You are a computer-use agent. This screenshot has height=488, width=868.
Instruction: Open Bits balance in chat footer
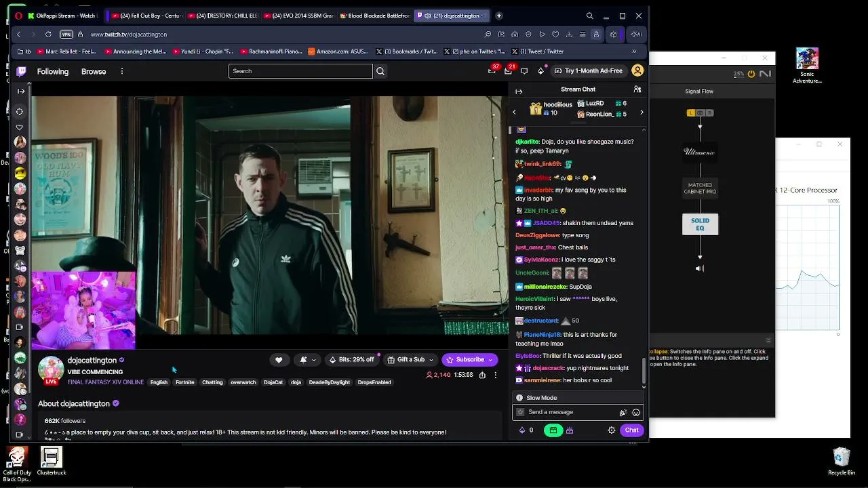(x=526, y=430)
